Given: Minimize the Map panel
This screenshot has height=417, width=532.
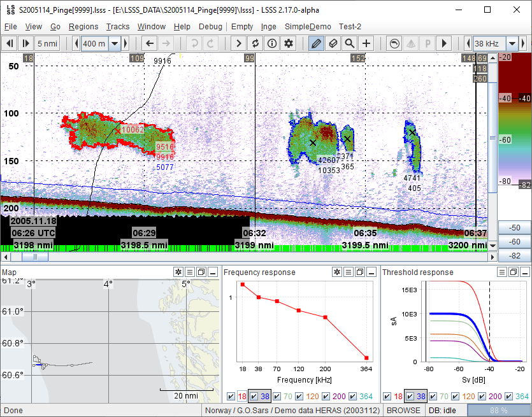Looking at the screenshot, I should tap(213, 272).
